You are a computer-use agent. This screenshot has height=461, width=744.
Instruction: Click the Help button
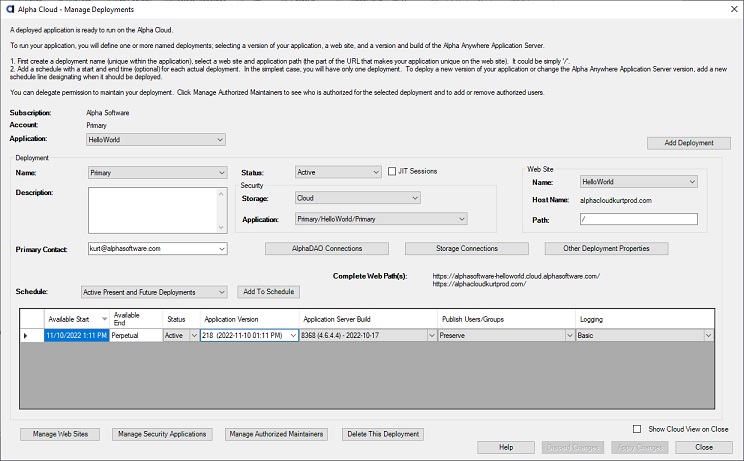506,447
